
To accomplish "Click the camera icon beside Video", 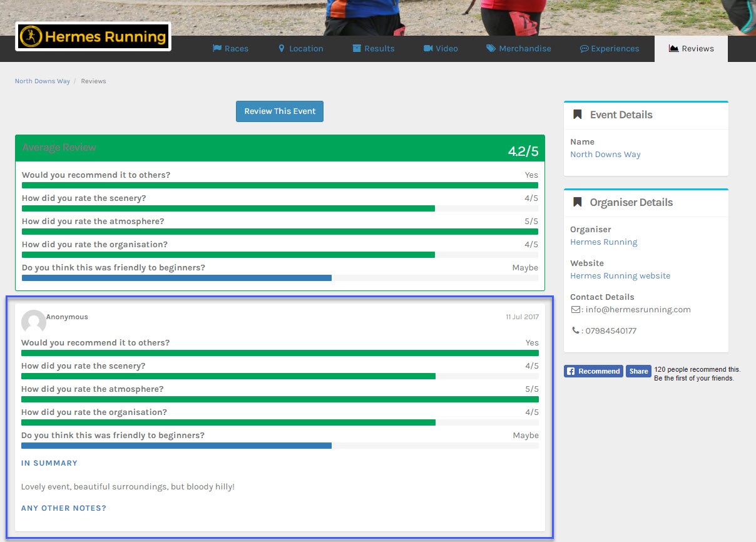I will 428,48.
